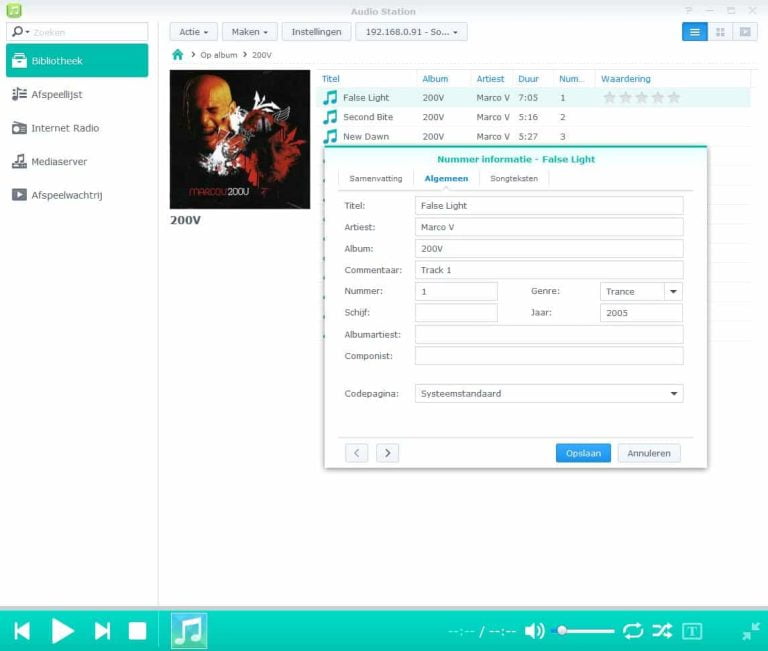Click the 200V album cover art
Viewport: 768px width, 651px height.
[240, 140]
